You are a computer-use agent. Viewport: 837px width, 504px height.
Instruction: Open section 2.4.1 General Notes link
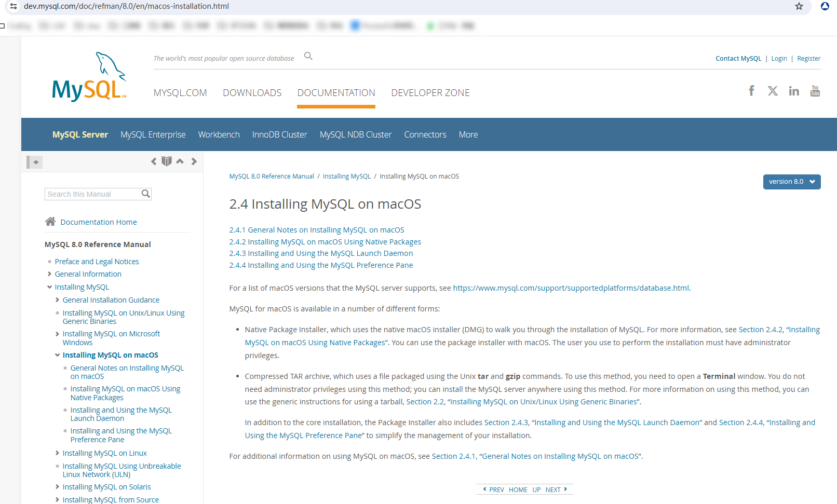coord(317,230)
